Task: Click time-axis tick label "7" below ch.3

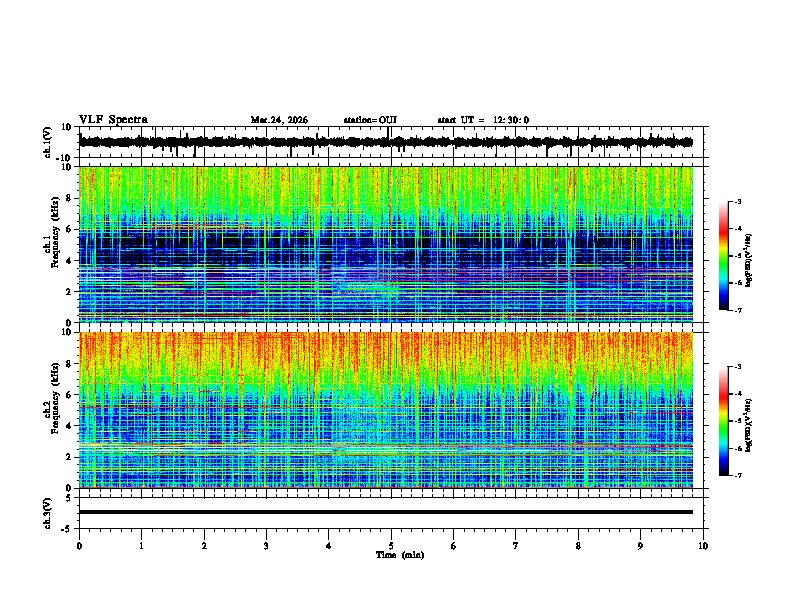Action: pyautogui.click(x=516, y=546)
